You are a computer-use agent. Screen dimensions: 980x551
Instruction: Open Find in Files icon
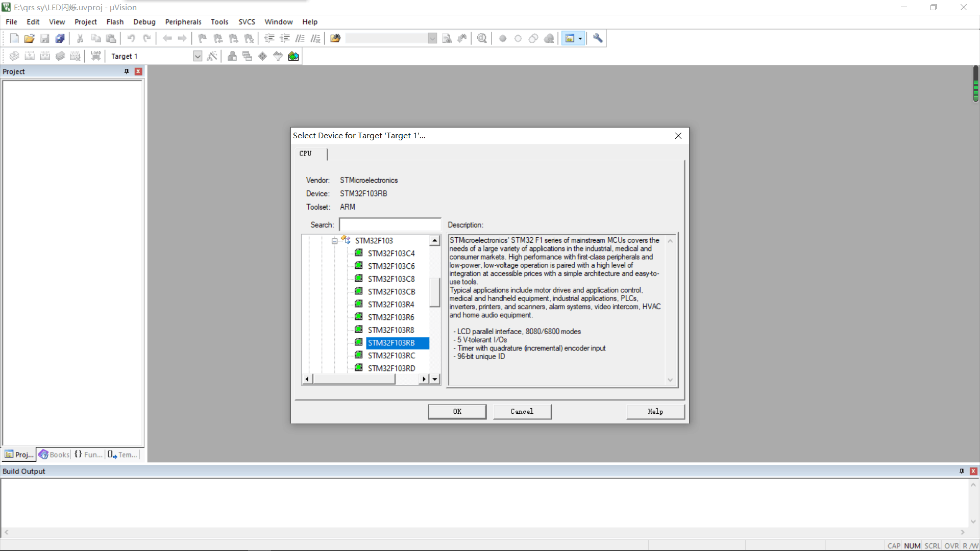click(x=335, y=38)
